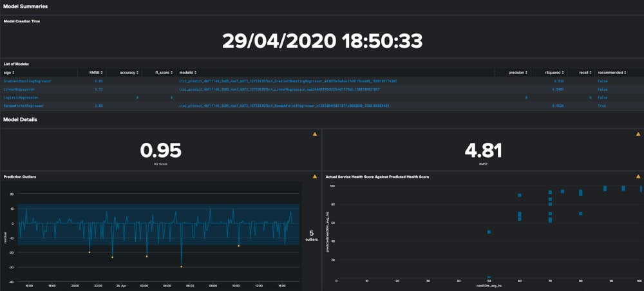This screenshot has width=644, height=291.
Task: Sort table by rSquared column
Action: 554,73
